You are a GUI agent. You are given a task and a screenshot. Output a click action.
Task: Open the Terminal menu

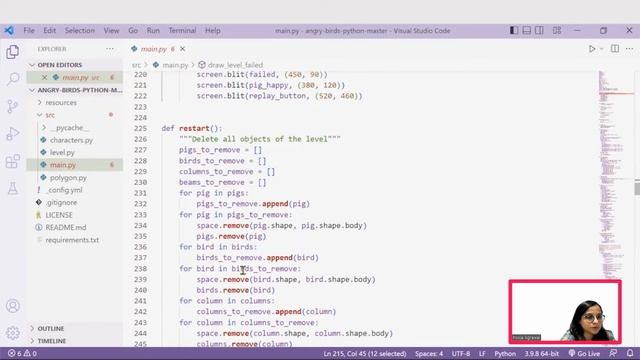[182, 31]
